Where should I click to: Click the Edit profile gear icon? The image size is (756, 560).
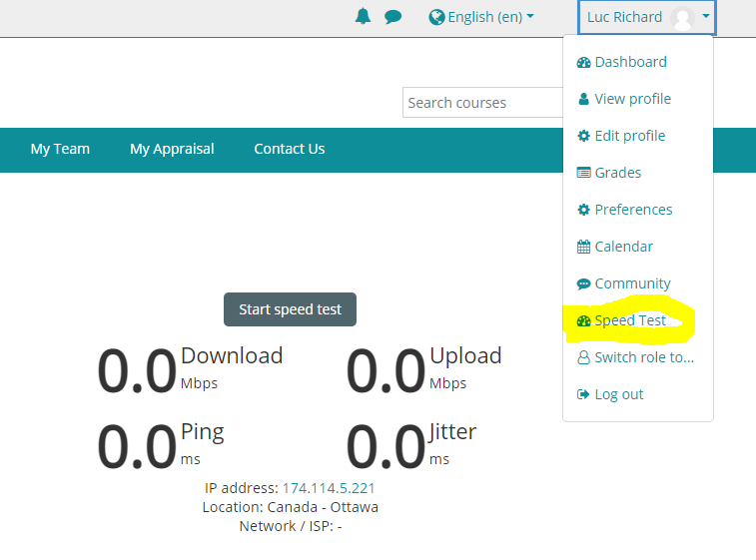coord(584,136)
